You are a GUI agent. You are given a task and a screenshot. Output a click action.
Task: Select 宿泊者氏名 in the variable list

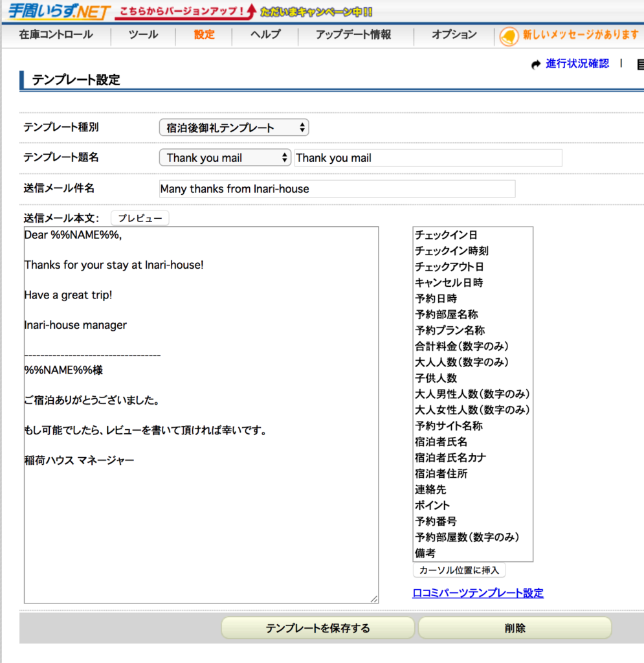441,442
